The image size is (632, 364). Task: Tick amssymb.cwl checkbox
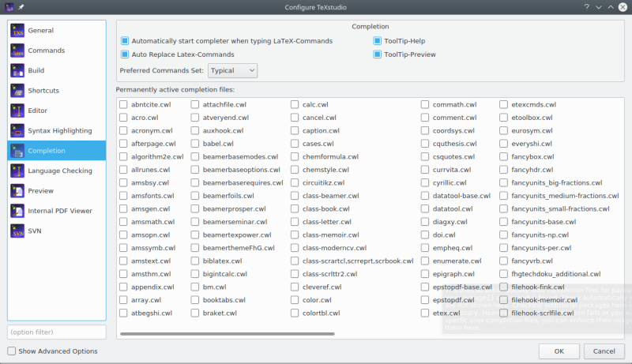(x=123, y=248)
